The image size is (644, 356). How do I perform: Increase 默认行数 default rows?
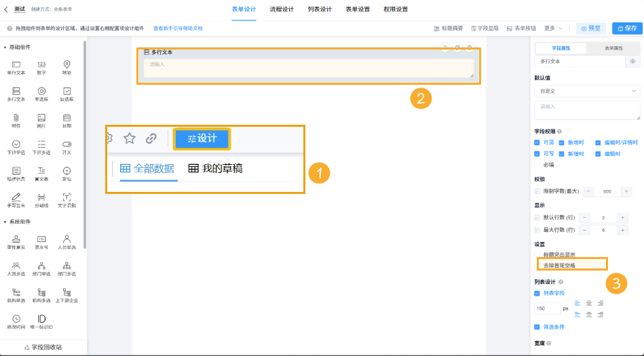coord(623,218)
